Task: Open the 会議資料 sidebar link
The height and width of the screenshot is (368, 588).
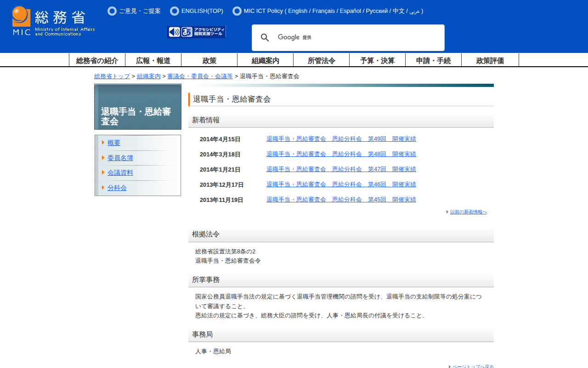Action: point(120,172)
